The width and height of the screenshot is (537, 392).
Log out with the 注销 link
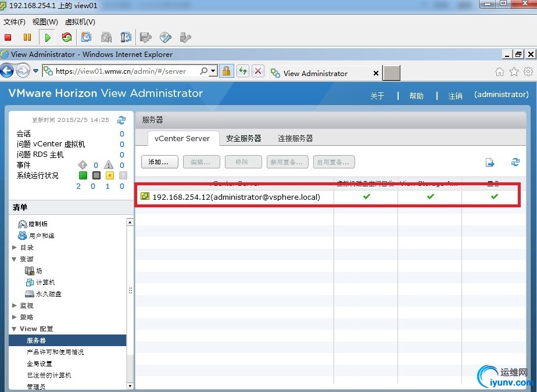point(455,96)
